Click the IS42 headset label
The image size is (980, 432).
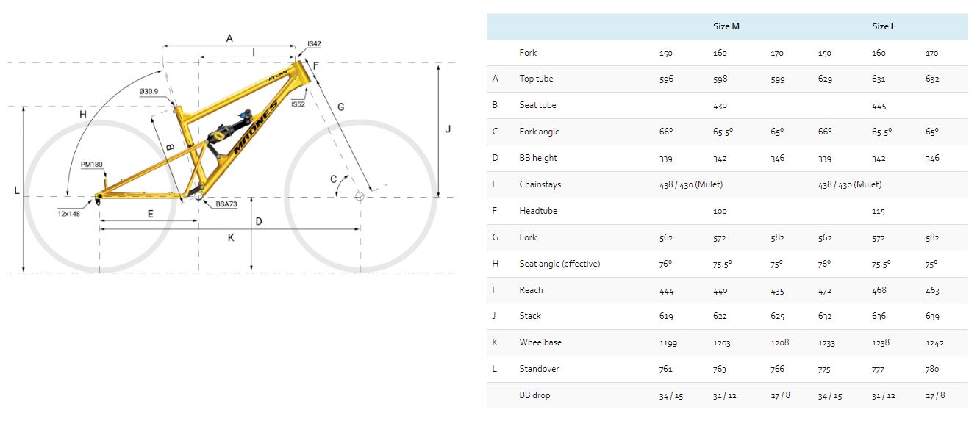click(x=314, y=44)
